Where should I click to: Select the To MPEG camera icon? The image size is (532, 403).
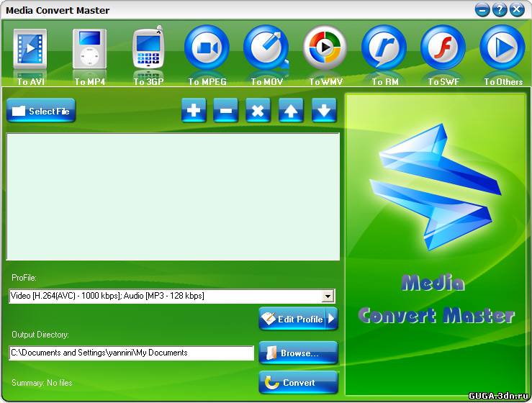[207, 47]
